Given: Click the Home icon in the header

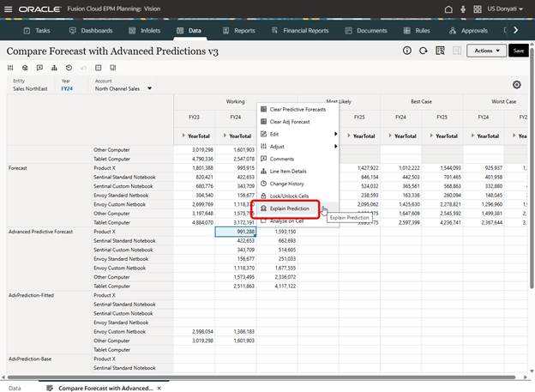Looking at the screenshot, I should click(448, 9).
